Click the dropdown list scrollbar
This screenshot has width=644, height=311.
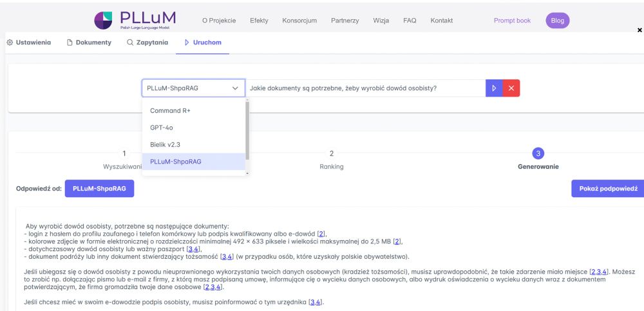tap(247, 131)
